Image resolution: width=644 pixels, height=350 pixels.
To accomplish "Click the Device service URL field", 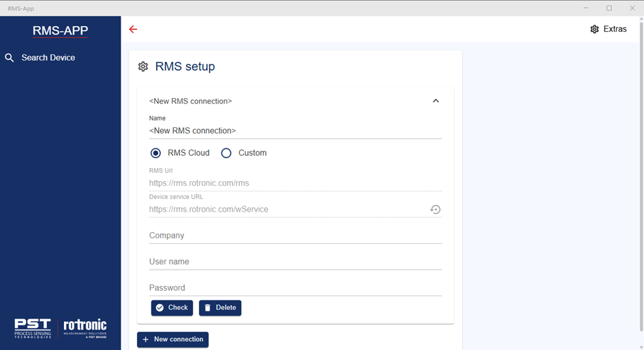I will pyautogui.click(x=289, y=209).
